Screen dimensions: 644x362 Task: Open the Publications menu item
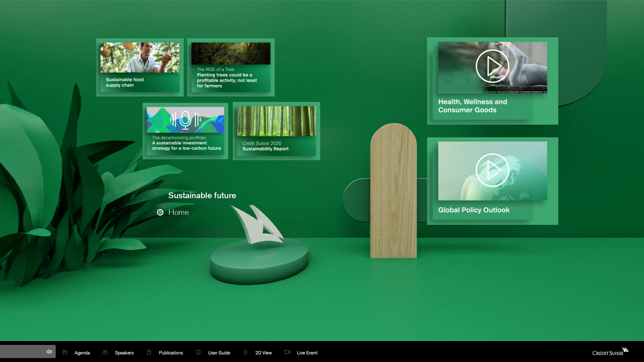[171, 353]
